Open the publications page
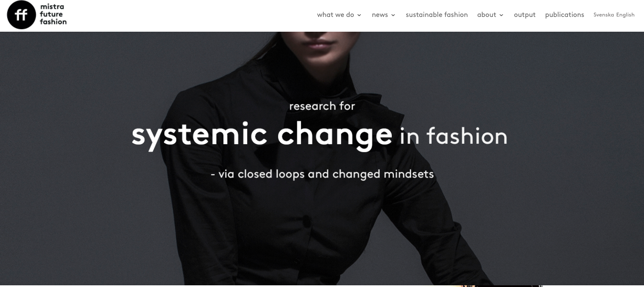This screenshot has height=287, width=644. pyautogui.click(x=565, y=15)
